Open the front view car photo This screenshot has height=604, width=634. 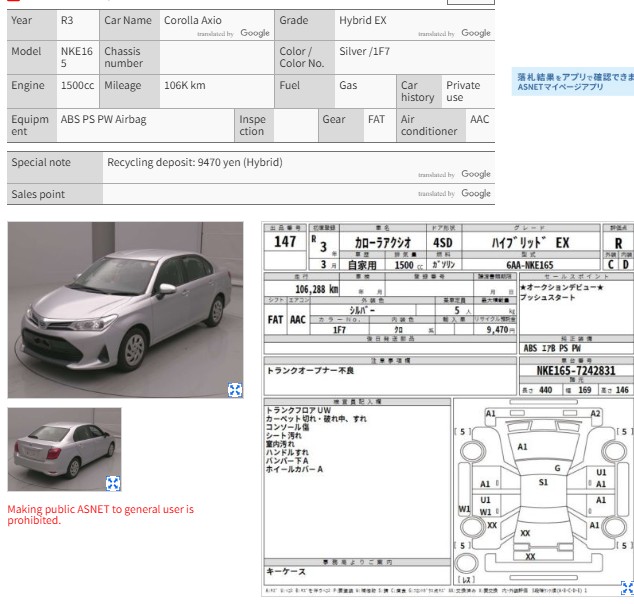(x=125, y=310)
